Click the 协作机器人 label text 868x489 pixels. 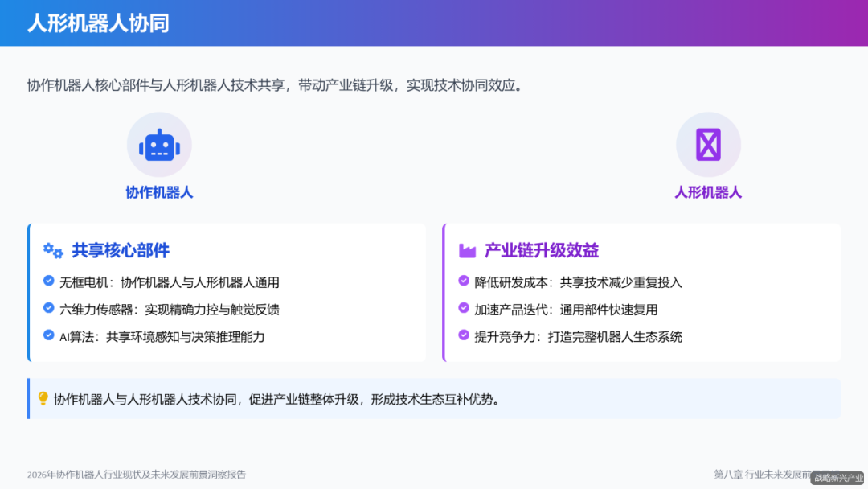[x=159, y=193]
